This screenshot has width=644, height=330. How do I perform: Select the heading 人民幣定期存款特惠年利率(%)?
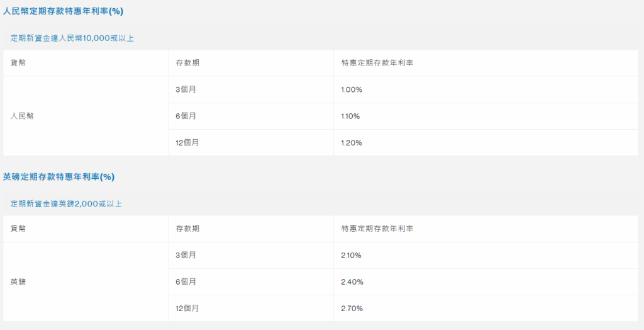tap(63, 11)
